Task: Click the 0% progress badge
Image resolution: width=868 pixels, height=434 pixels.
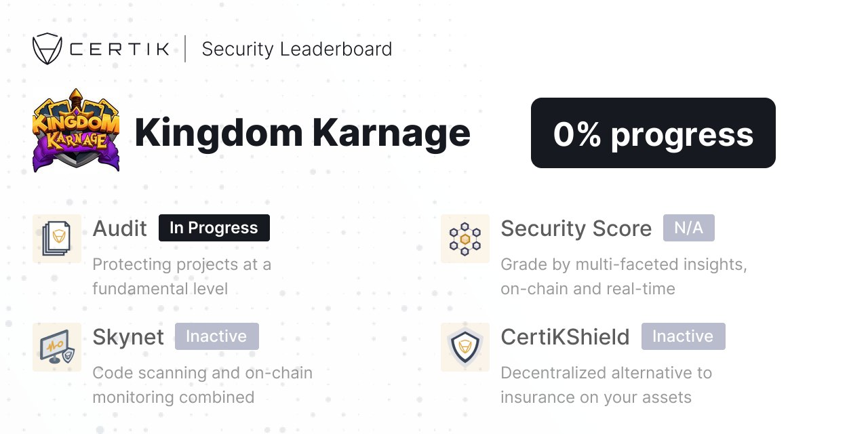Action: click(x=653, y=133)
